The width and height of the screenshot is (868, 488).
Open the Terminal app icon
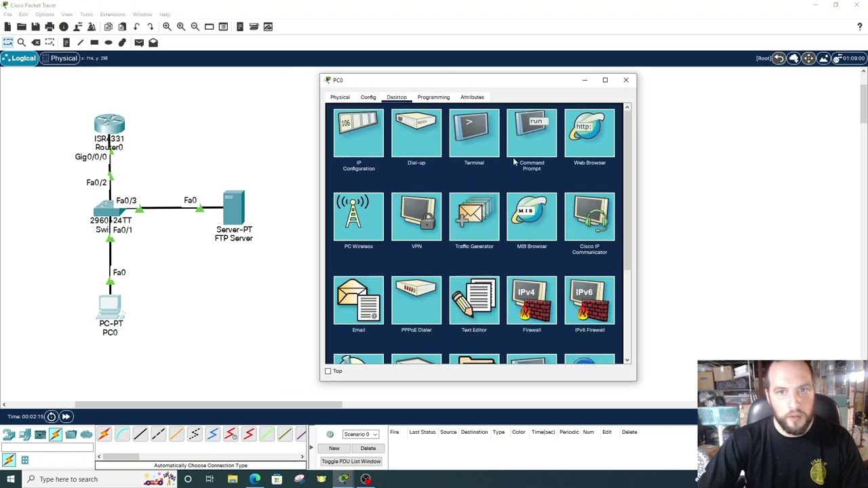(474, 133)
